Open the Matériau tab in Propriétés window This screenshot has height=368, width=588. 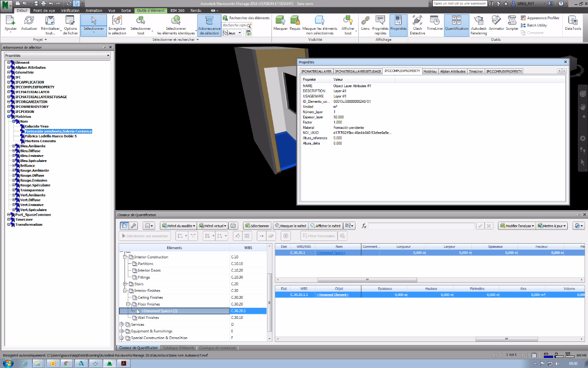430,72
